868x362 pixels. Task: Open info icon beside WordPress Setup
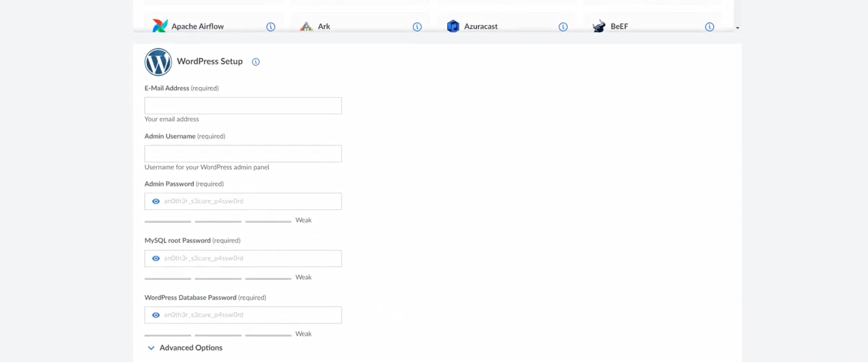coord(256,62)
